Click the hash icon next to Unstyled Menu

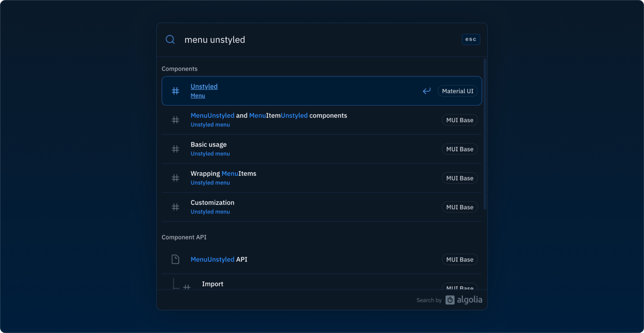coord(175,91)
